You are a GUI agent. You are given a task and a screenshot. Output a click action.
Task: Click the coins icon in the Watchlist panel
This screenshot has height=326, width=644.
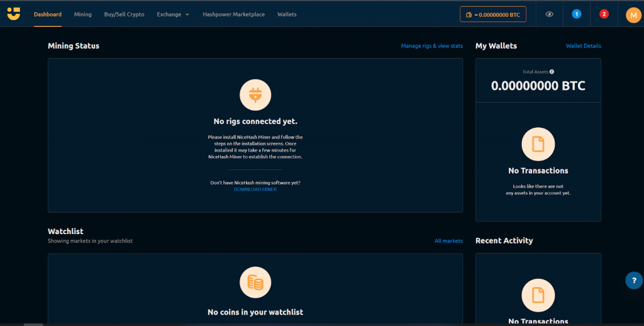coord(255,283)
